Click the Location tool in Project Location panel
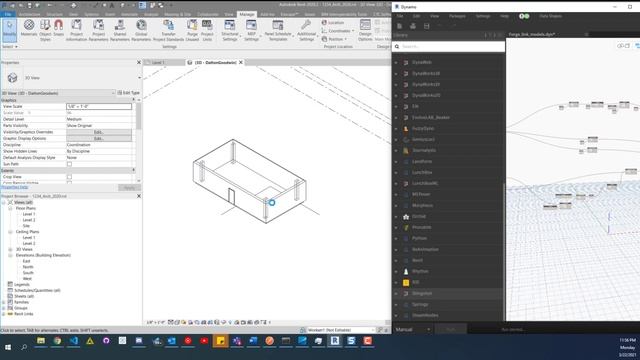This screenshot has height=360, width=640. click(x=333, y=23)
